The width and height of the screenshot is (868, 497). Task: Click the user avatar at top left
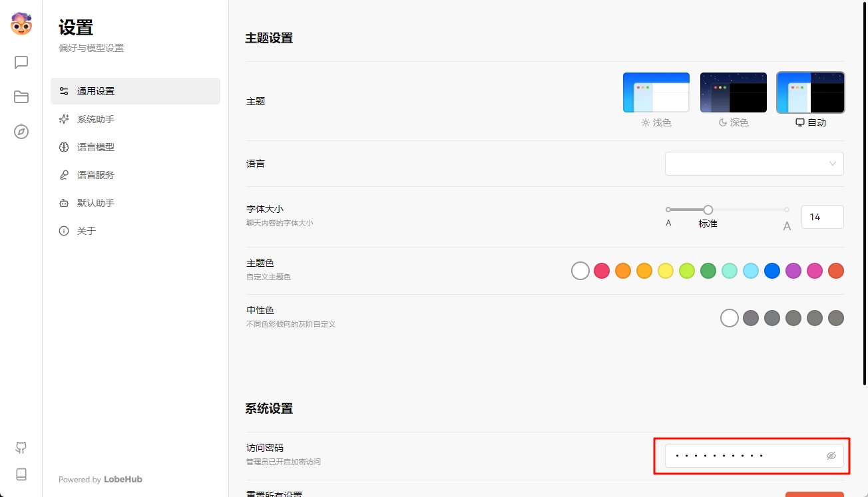[21, 24]
